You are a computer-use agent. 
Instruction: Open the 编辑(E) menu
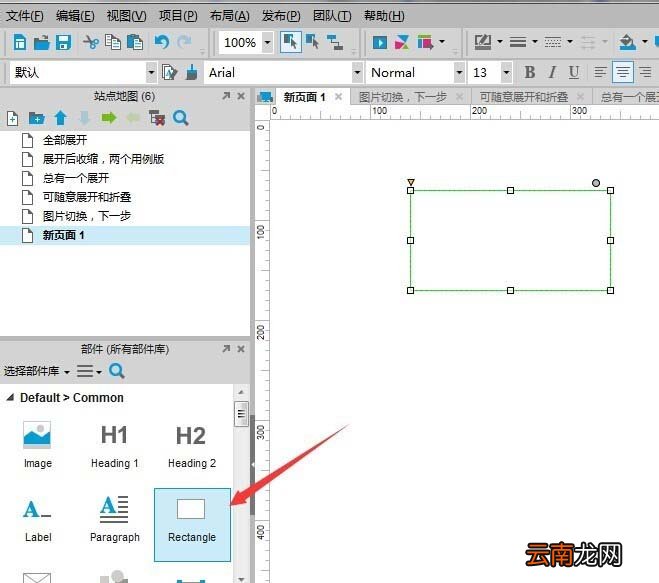click(x=75, y=16)
